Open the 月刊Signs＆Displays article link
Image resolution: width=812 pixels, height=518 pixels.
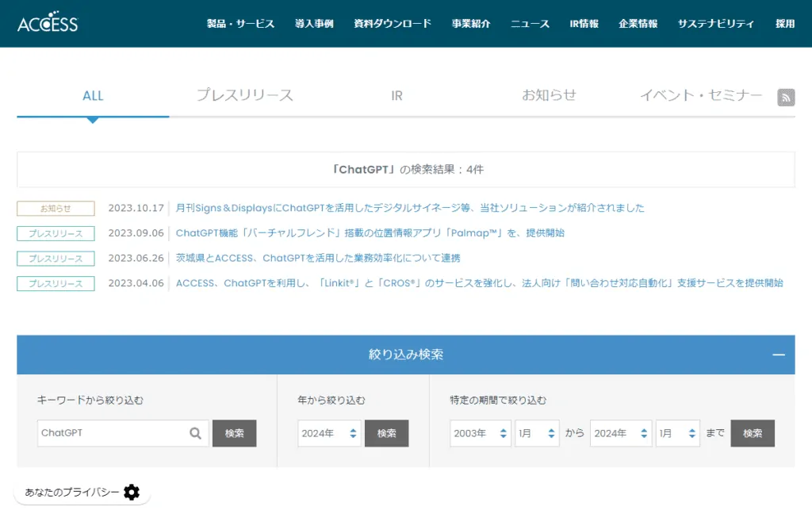[x=410, y=209]
